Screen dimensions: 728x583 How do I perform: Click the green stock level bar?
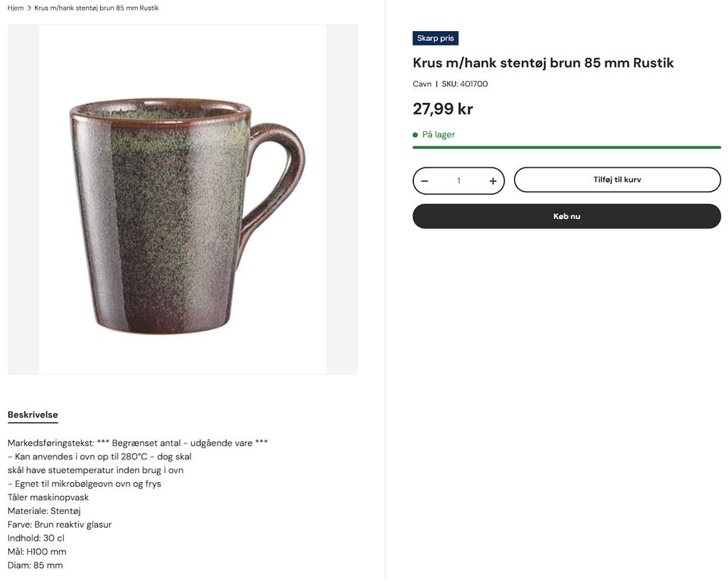pos(566,147)
